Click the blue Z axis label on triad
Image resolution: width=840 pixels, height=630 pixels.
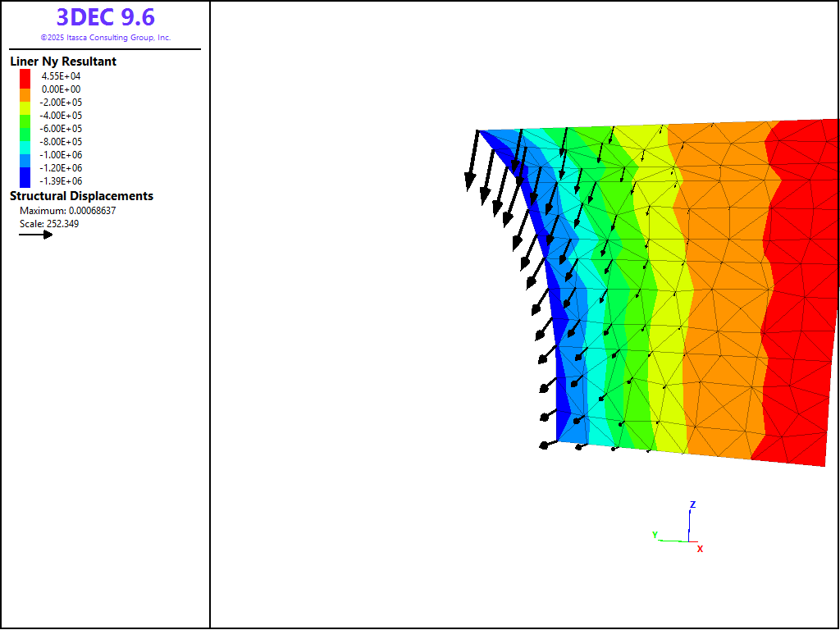692,504
